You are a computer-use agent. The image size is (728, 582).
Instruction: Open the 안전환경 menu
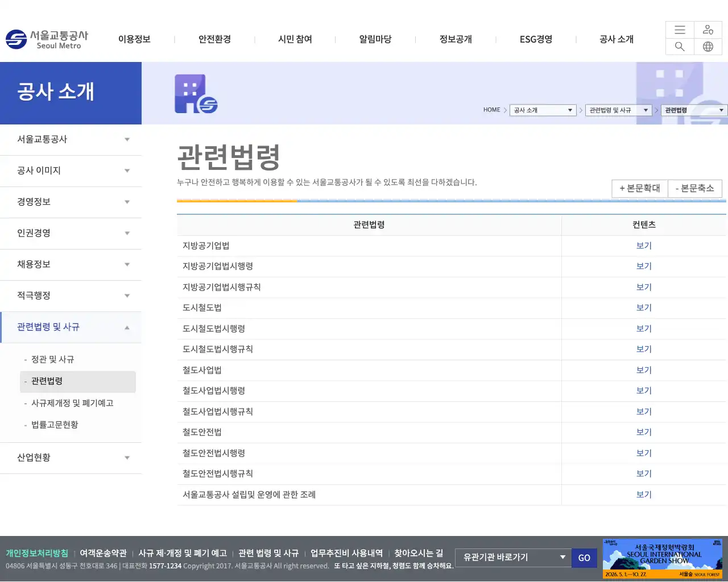coord(214,39)
